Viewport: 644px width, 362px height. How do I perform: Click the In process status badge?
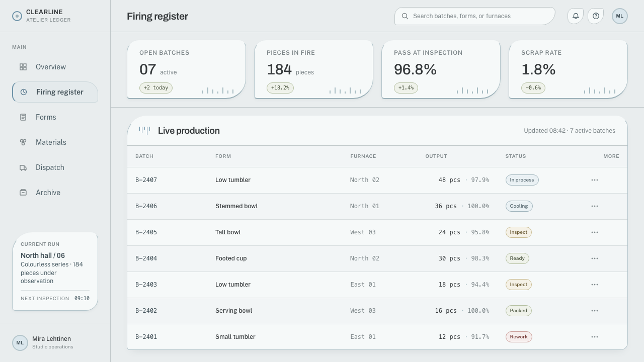coord(522,180)
